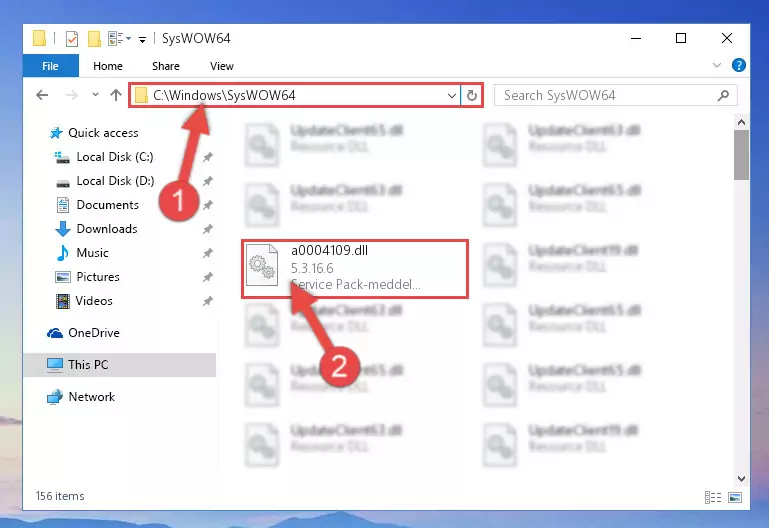Click the Search SysWOW64 box
This screenshot has height=528, width=769.
(615, 95)
